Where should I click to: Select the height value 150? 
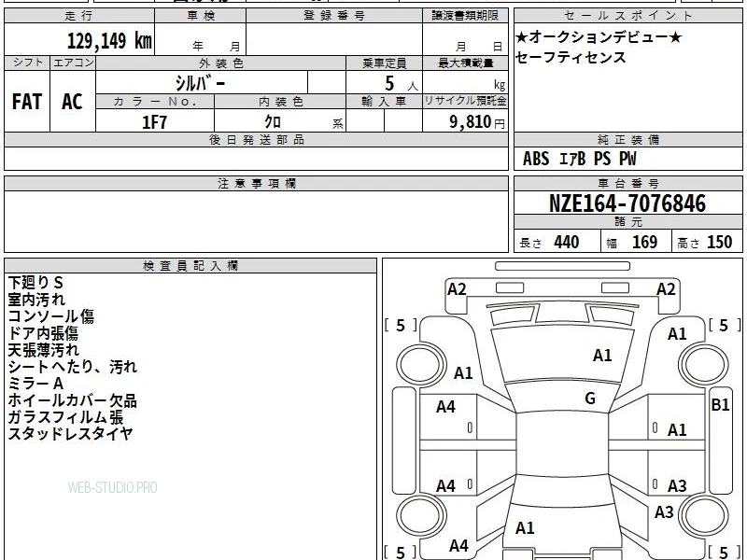coord(719,243)
